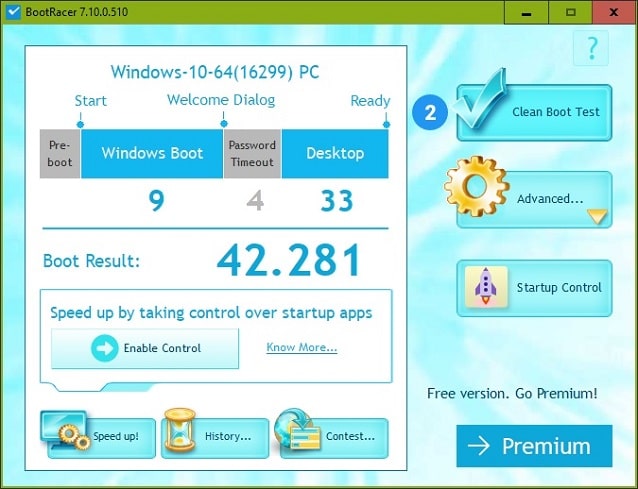The width and height of the screenshot is (638, 489).
Task: Click the Advanced... label
Action: pyautogui.click(x=550, y=199)
